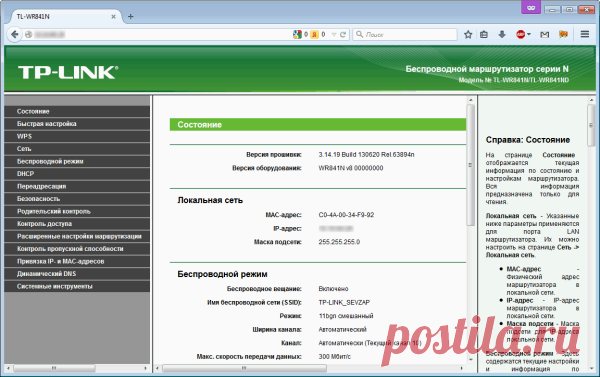The height and width of the screenshot is (377, 600).
Task: Close the TL-WR841N tab
Action: (x=113, y=16)
